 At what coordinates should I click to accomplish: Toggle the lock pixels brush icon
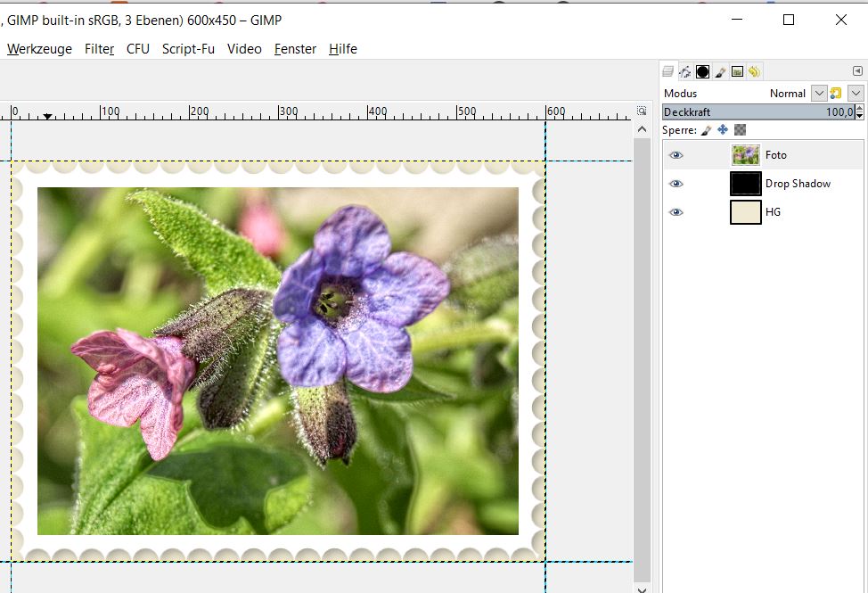point(706,130)
